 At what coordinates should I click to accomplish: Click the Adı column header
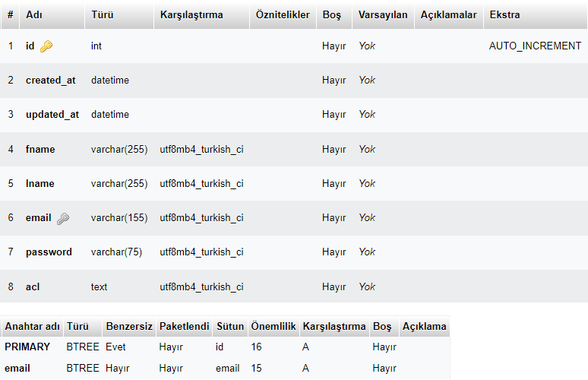click(x=34, y=15)
